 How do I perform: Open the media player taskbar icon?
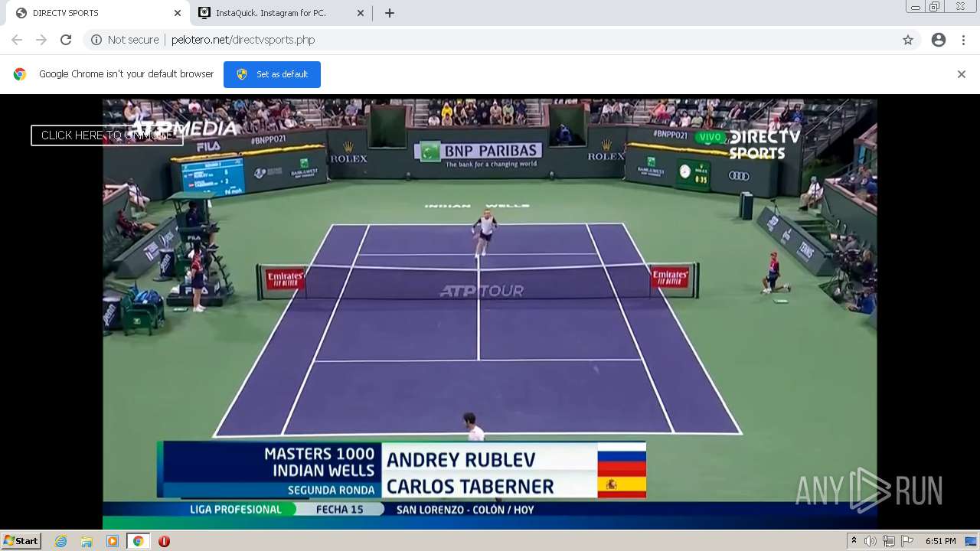pyautogui.click(x=113, y=541)
